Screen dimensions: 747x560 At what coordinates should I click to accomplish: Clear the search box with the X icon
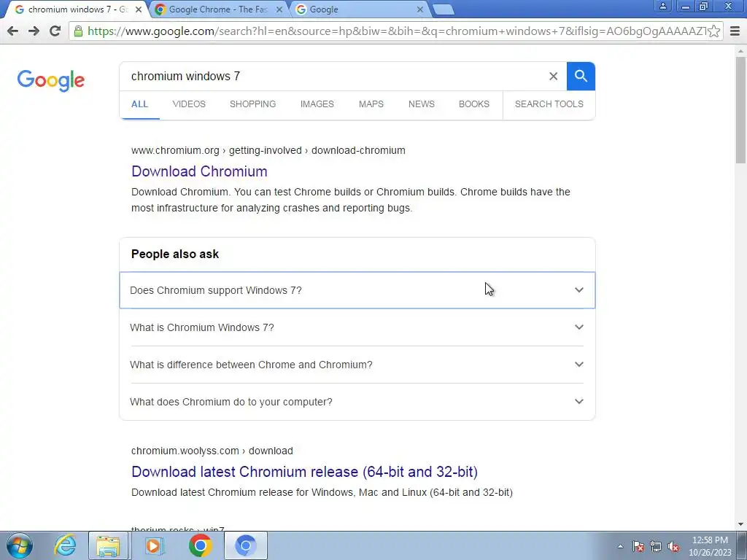click(553, 76)
